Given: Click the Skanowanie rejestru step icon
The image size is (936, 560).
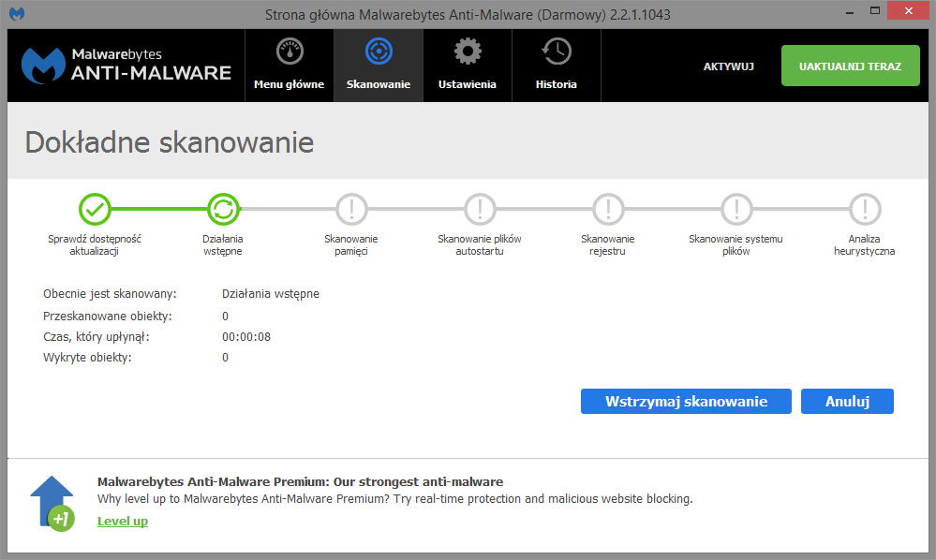Looking at the screenshot, I should pyautogui.click(x=608, y=208).
